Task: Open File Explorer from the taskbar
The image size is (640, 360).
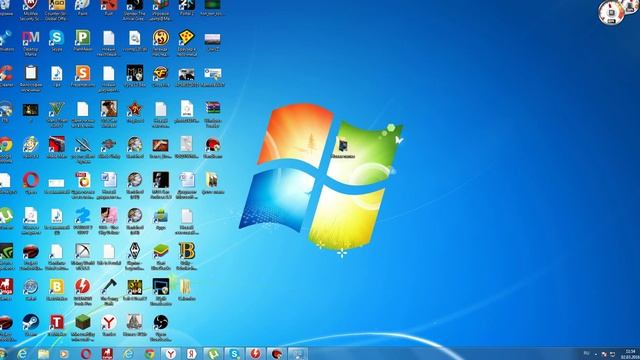Action: [43, 354]
